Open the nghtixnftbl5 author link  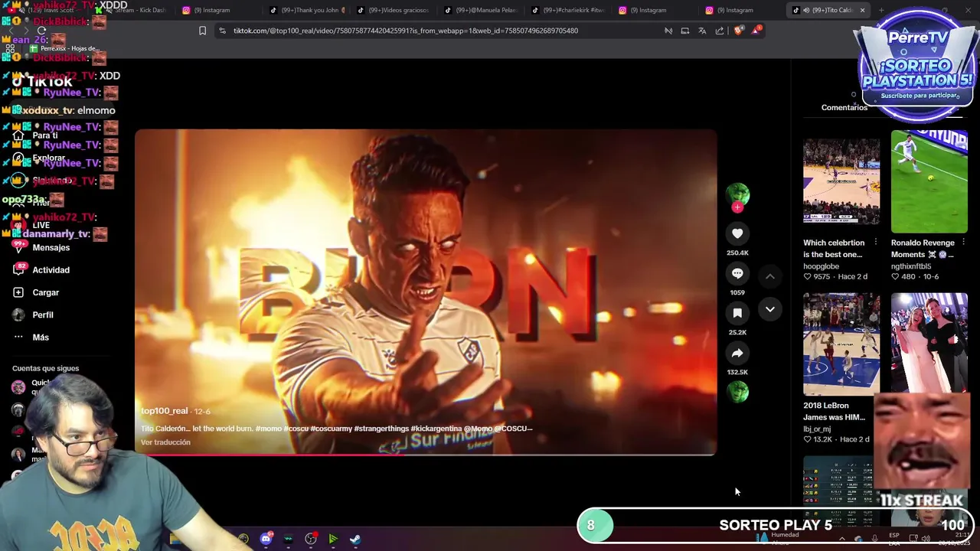[911, 266]
